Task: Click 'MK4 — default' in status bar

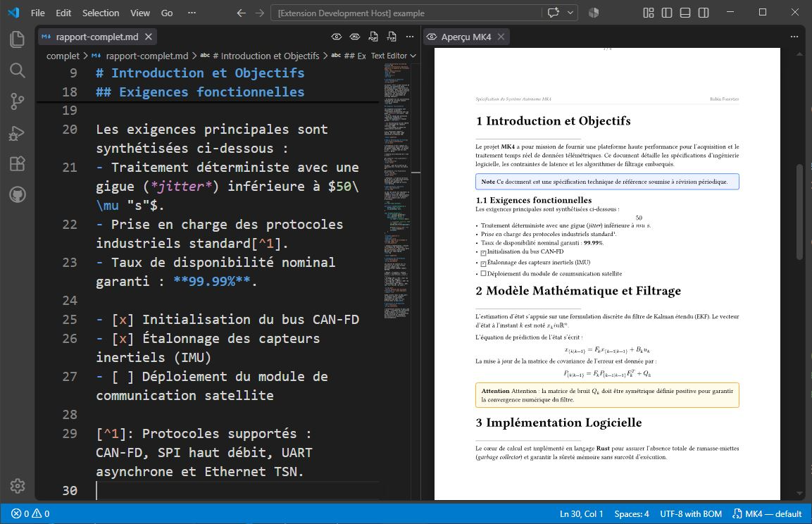Action: coord(768,513)
